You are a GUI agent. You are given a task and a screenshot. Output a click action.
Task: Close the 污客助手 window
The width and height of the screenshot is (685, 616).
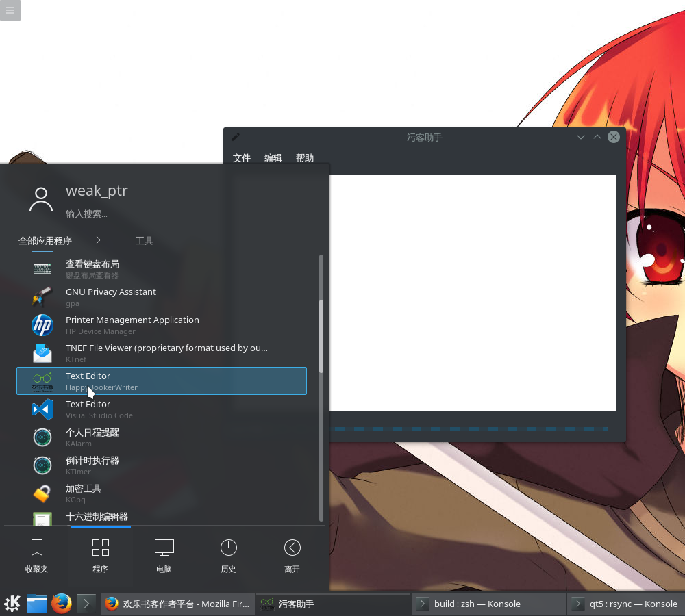pos(614,137)
